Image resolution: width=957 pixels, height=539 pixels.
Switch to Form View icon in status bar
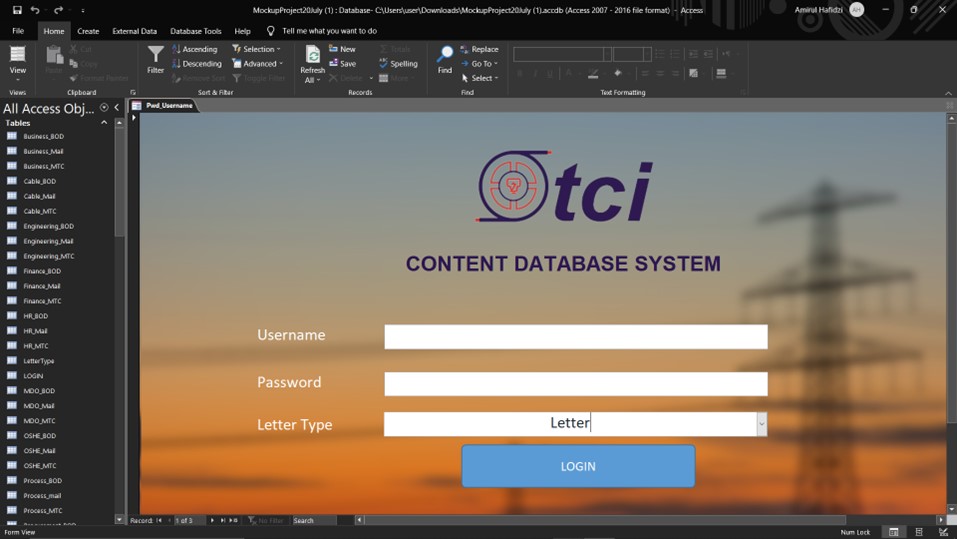click(894, 532)
